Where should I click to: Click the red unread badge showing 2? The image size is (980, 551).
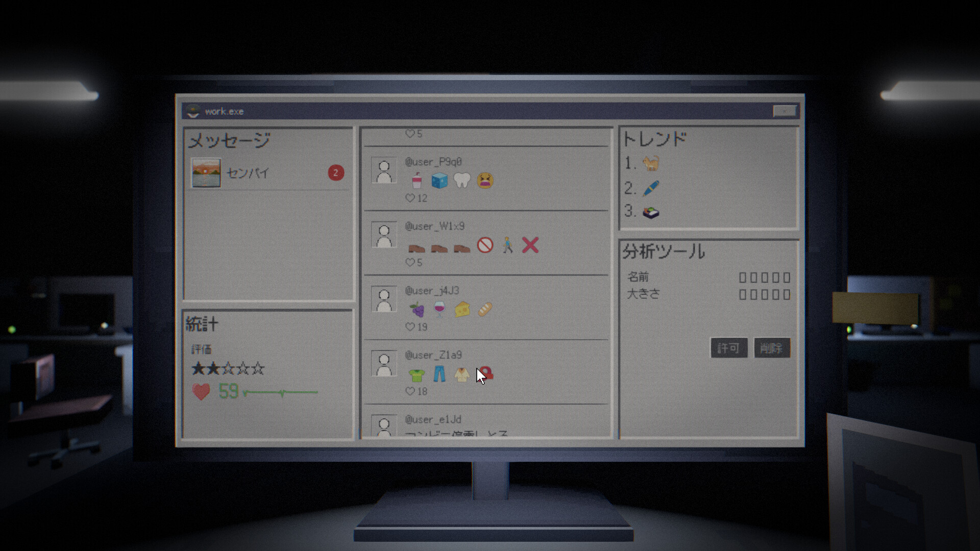336,173
